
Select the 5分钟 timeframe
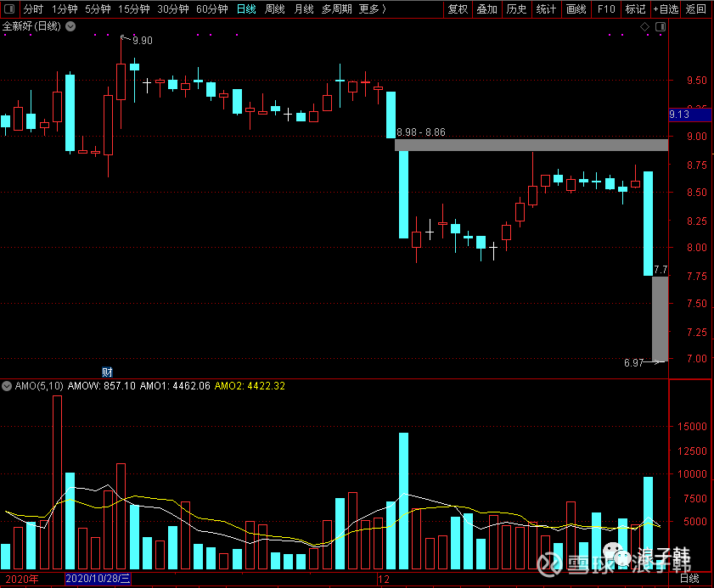tap(98, 9)
